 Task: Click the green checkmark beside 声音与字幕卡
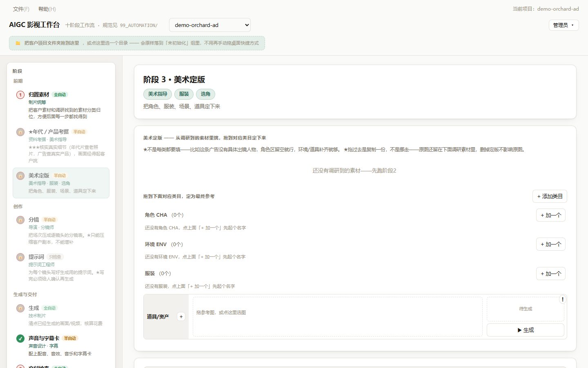[20, 339]
